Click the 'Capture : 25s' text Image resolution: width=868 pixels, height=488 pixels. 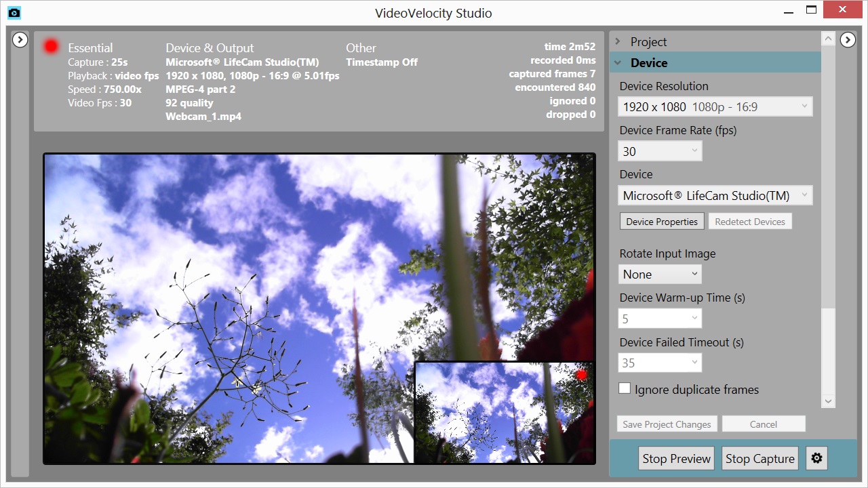(x=98, y=62)
